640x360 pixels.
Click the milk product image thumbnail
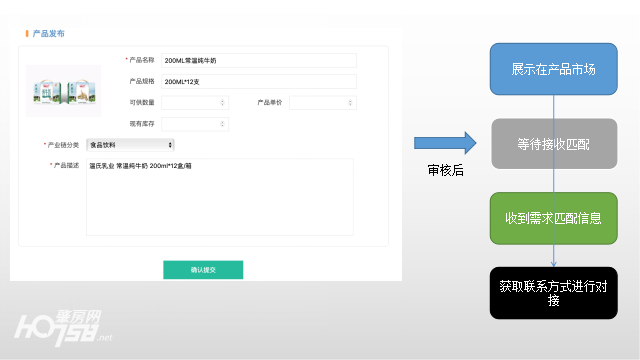(63, 91)
